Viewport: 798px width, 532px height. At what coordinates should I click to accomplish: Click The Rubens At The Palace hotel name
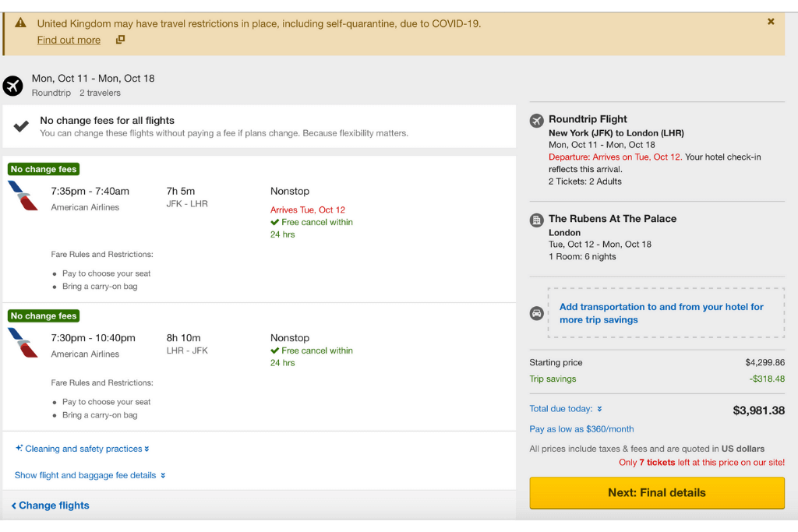[x=613, y=219]
